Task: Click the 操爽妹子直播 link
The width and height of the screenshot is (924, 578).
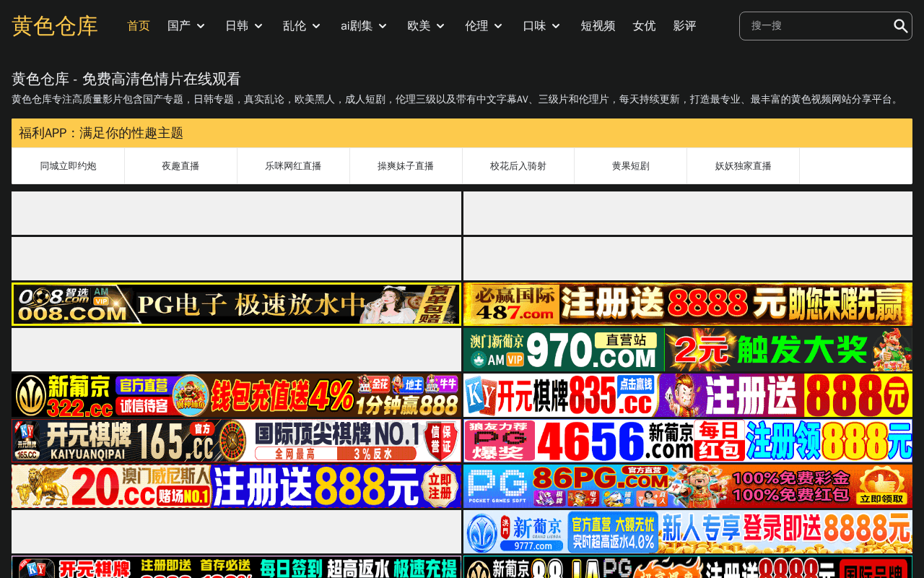Action: (406, 166)
